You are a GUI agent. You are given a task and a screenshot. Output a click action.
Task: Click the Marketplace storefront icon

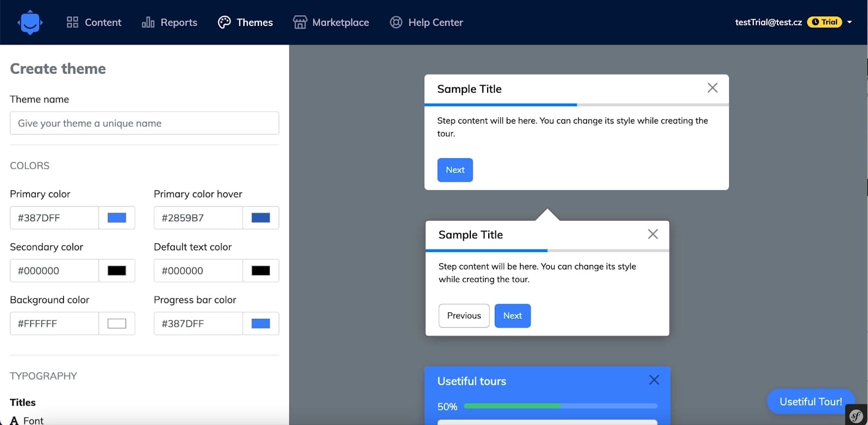point(300,22)
